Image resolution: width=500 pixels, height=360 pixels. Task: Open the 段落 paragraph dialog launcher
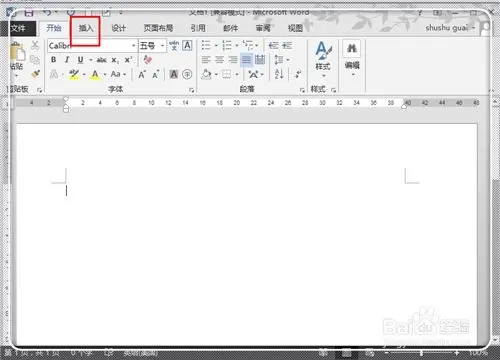[302, 90]
